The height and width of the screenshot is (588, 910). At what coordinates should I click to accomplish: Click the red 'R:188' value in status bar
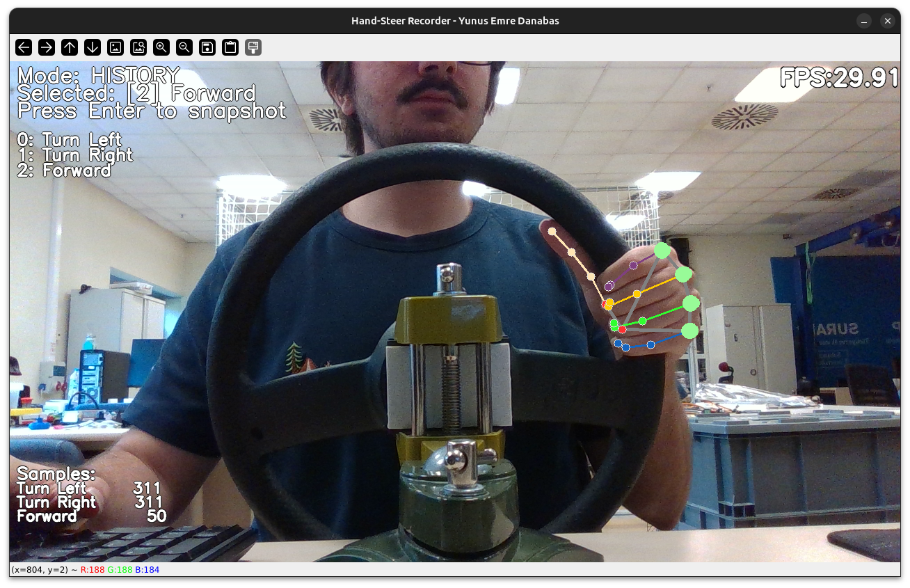point(93,570)
